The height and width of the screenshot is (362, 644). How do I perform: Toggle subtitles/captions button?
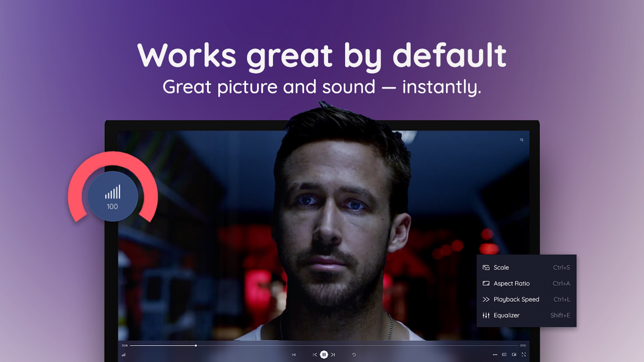tap(504, 354)
